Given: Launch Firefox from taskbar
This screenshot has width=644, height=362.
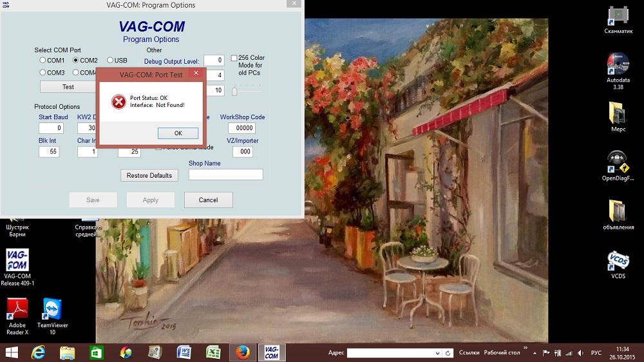Looking at the screenshot, I should 242,352.
